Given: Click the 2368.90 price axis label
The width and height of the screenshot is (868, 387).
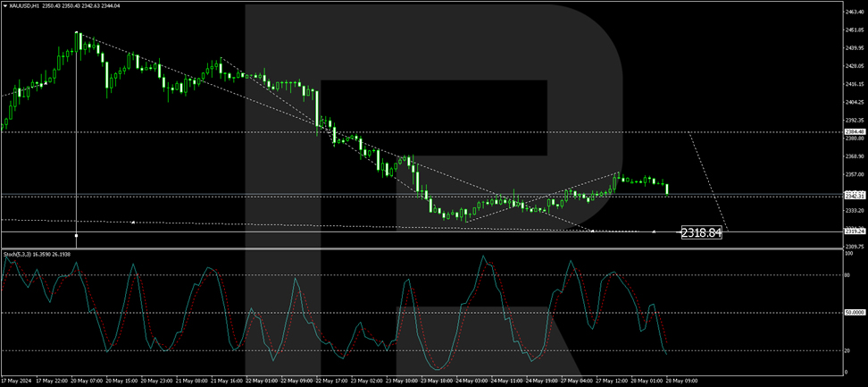Looking at the screenshot, I should (855, 156).
